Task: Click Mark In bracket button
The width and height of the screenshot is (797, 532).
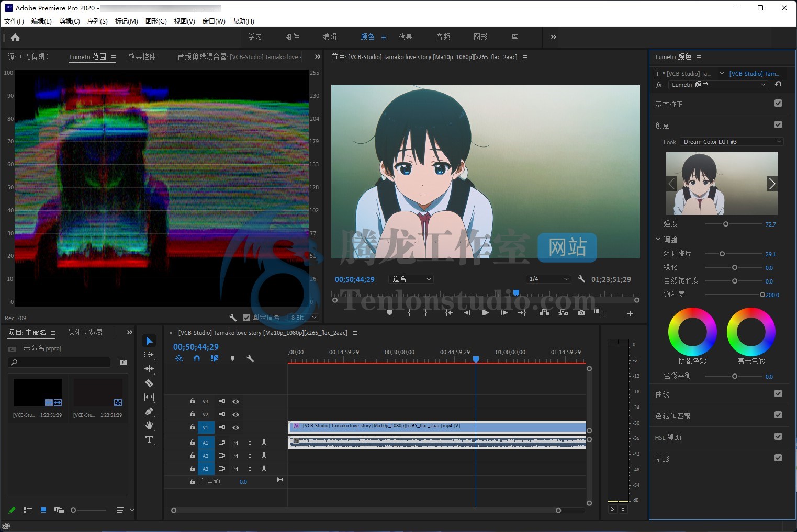Action: (x=409, y=313)
